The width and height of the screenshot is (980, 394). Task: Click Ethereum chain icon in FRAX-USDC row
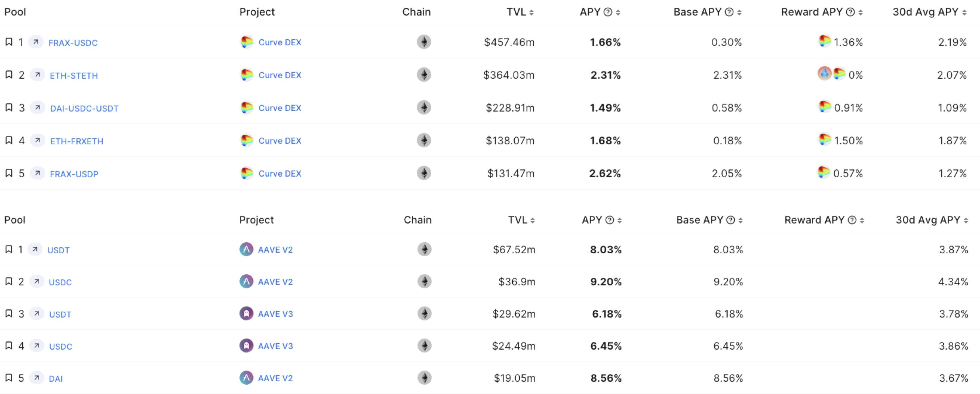click(x=424, y=42)
